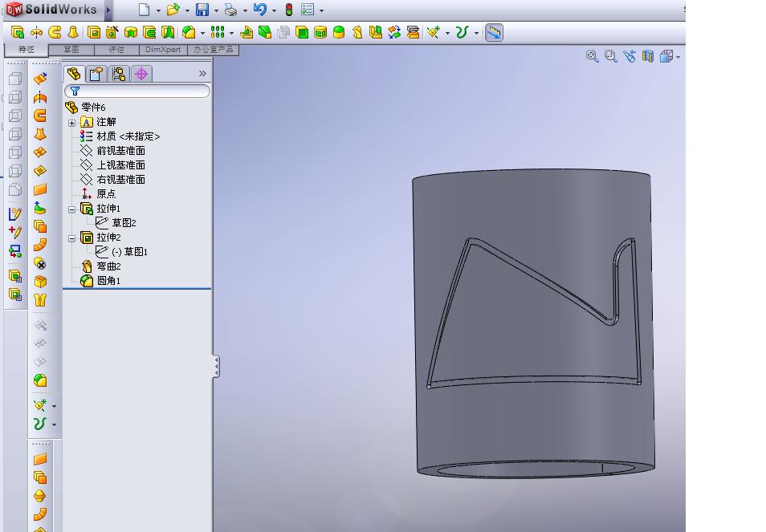Viewport: 766px width, 532px height.
Task: Open the Options dropdown arrow
Action: pos(321,10)
